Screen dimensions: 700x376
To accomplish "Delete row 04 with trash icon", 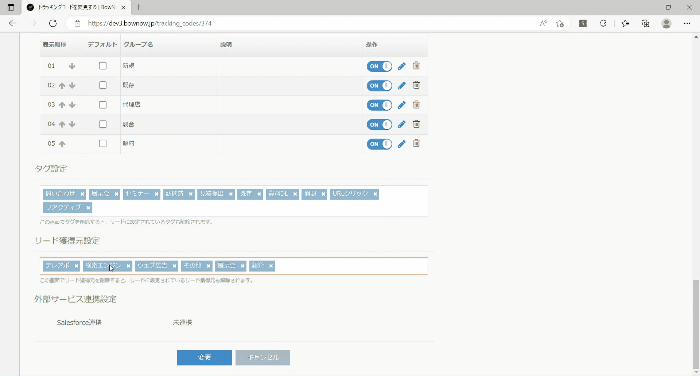I will click(x=416, y=124).
